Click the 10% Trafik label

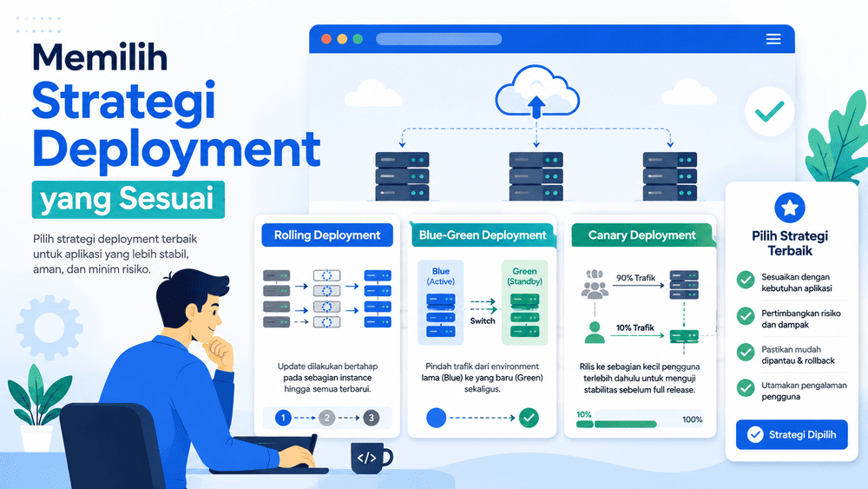(635, 327)
